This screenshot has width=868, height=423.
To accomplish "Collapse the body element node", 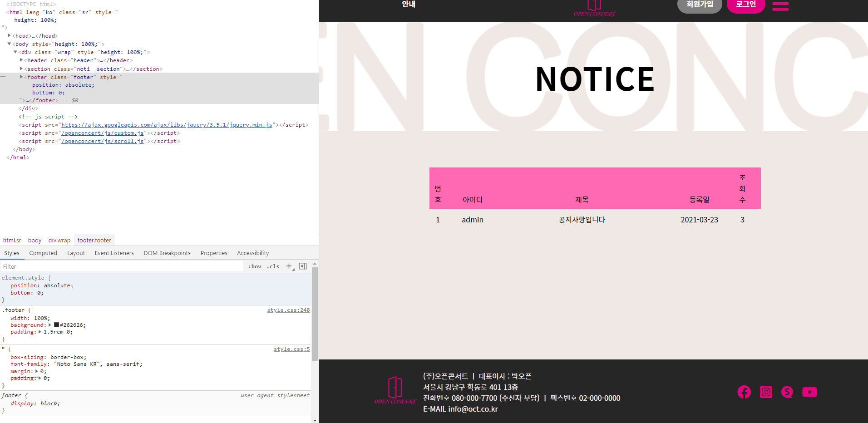I will [9, 44].
